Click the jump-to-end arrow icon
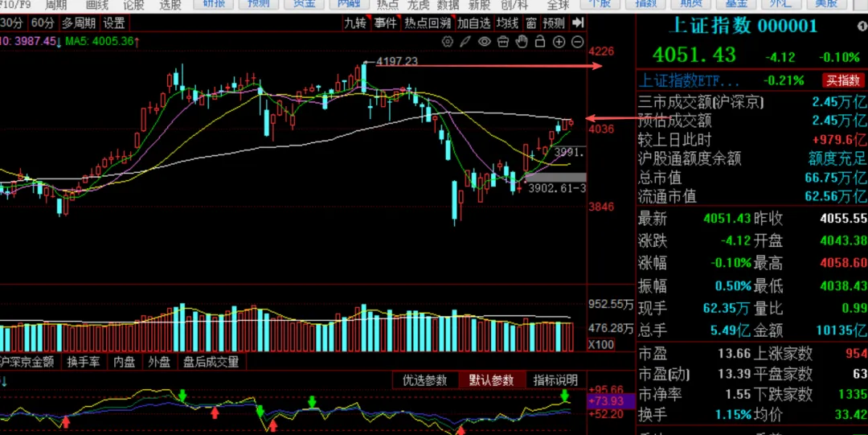 [x=577, y=23]
